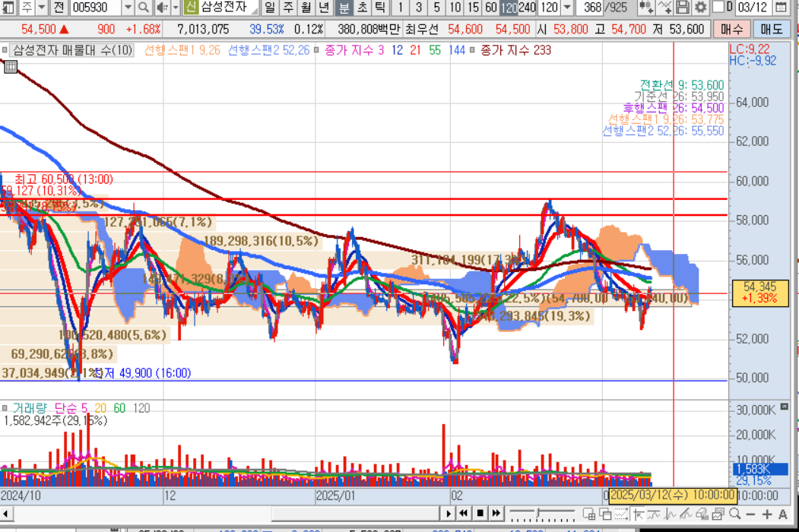Click the save chart floppy disk icon
Image resolution: width=799 pixels, height=532 pixels.
tap(683, 8)
